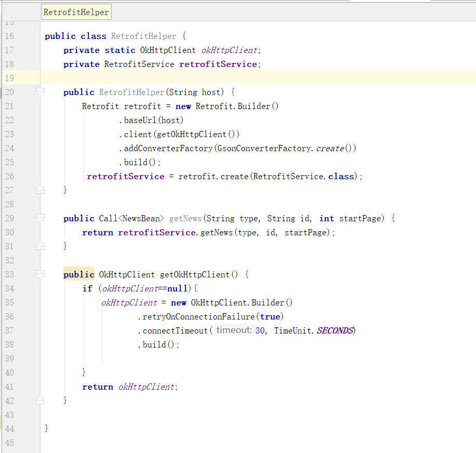Click line number 16 in gutter
Viewport: 476px width, 453px height.
[9, 36]
